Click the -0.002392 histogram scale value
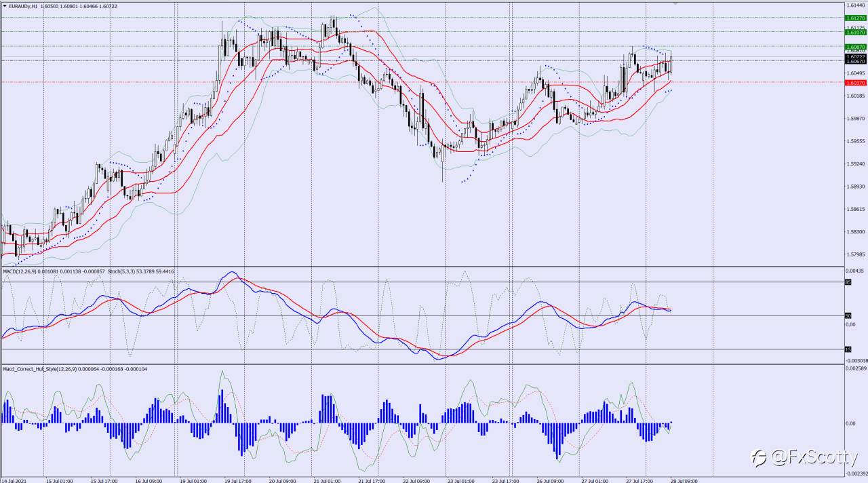The image size is (868, 483). [x=856, y=474]
